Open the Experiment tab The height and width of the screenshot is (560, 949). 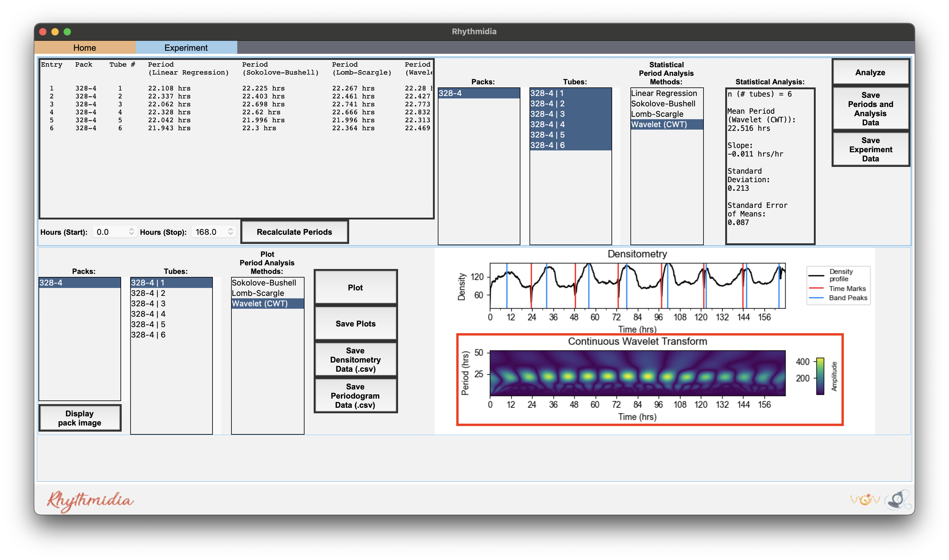coord(186,48)
